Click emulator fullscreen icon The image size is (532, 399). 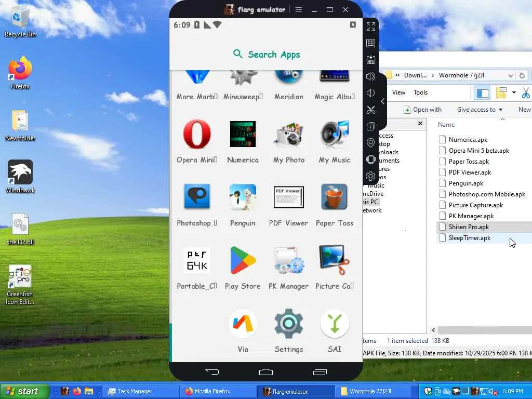coord(371,26)
